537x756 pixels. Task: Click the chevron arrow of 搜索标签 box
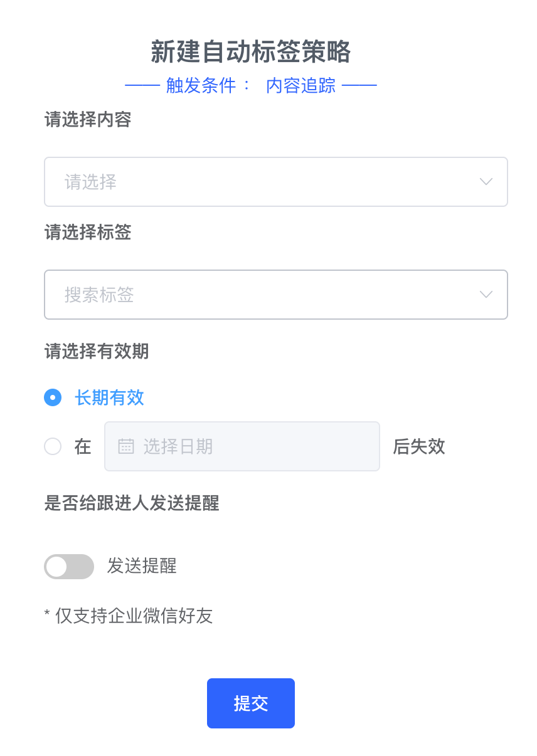(x=486, y=295)
